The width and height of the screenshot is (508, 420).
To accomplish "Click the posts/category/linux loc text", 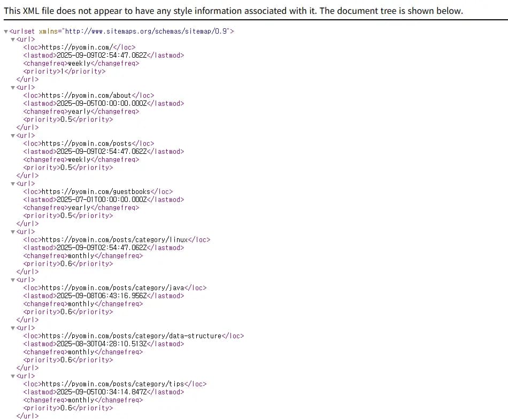I will click(x=114, y=240).
